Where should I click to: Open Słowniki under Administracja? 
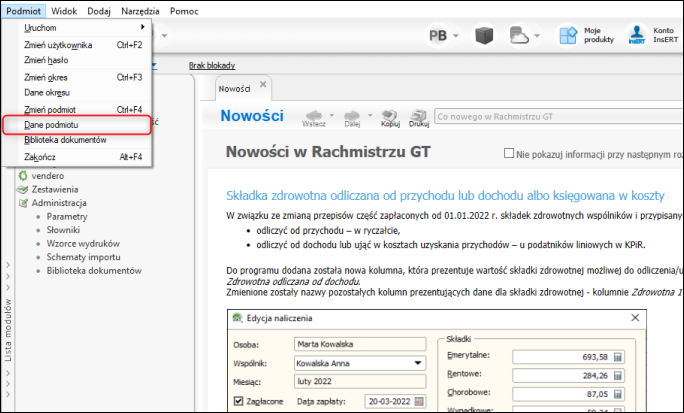63,230
